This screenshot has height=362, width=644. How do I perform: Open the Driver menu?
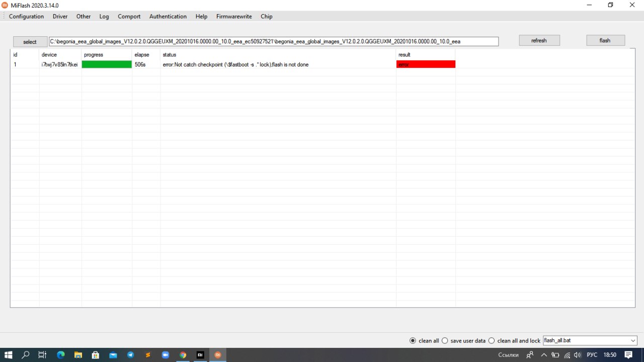[60, 16]
